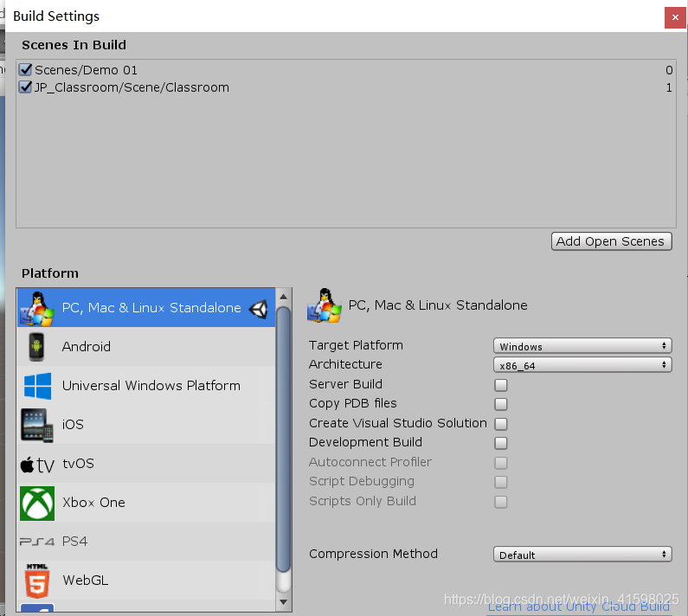688x616 pixels.
Task: Click the iOS devices icon
Action: coord(37,425)
